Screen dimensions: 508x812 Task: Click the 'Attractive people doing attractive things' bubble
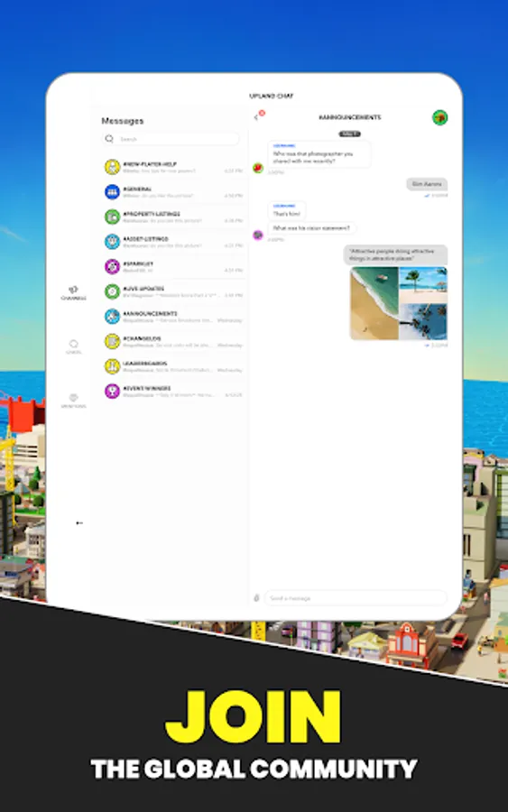click(395, 254)
